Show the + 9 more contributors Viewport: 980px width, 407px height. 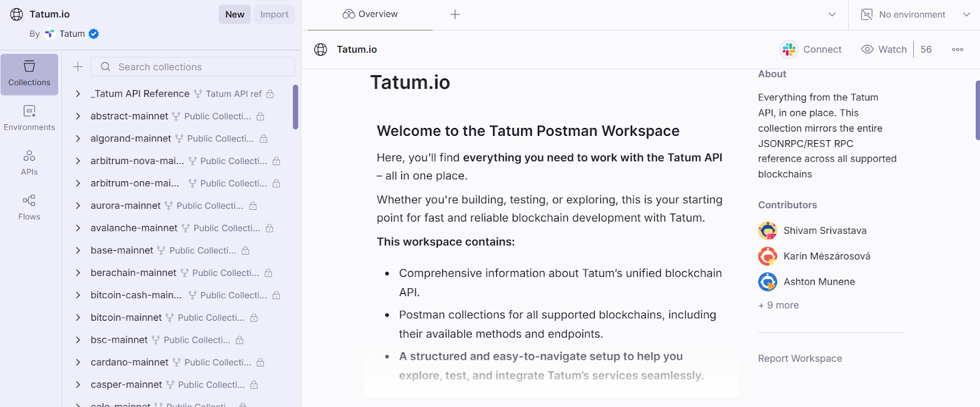pos(778,305)
